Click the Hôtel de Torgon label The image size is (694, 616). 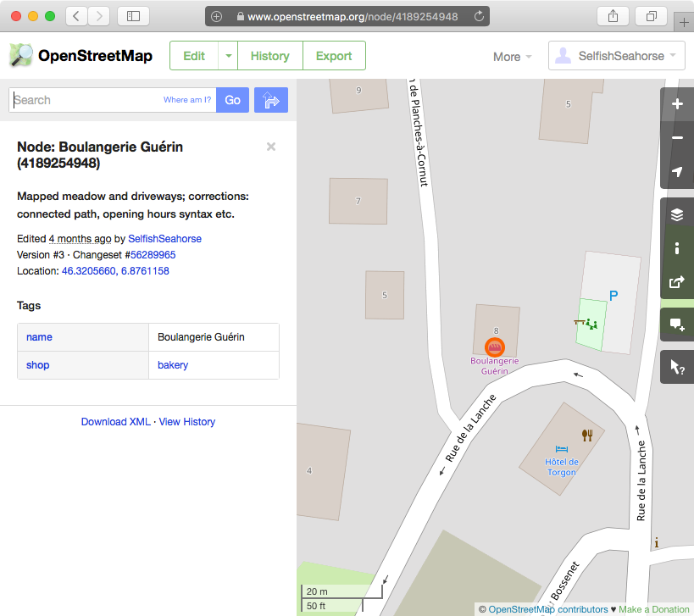point(561,468)
